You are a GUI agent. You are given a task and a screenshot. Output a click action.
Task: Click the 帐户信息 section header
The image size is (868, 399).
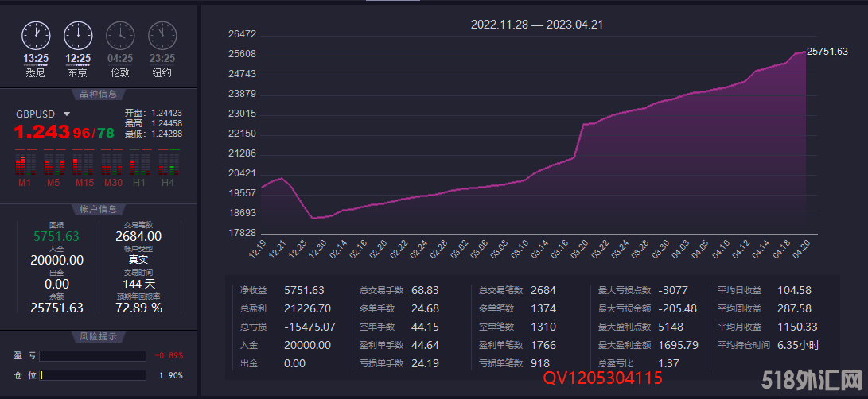point(98,209)
